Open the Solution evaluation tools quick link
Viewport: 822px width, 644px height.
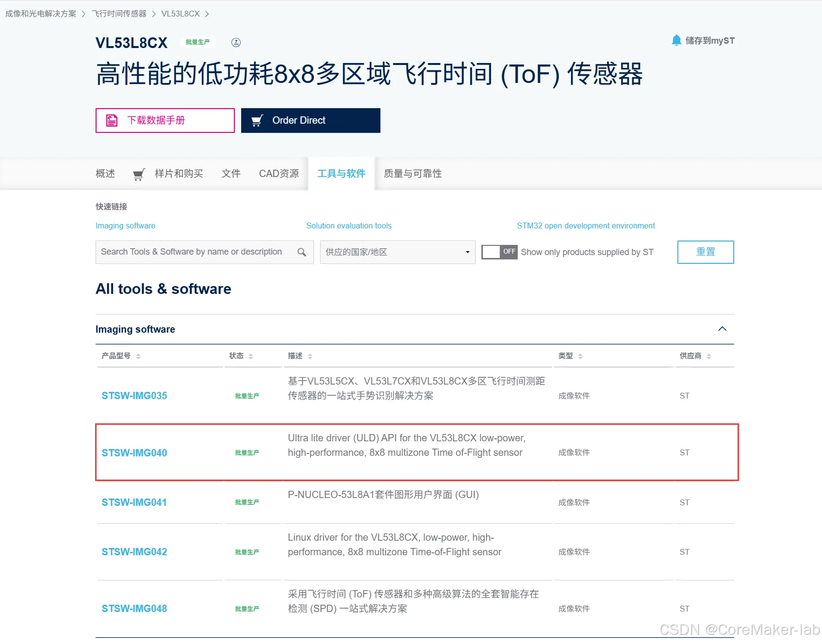349,226
